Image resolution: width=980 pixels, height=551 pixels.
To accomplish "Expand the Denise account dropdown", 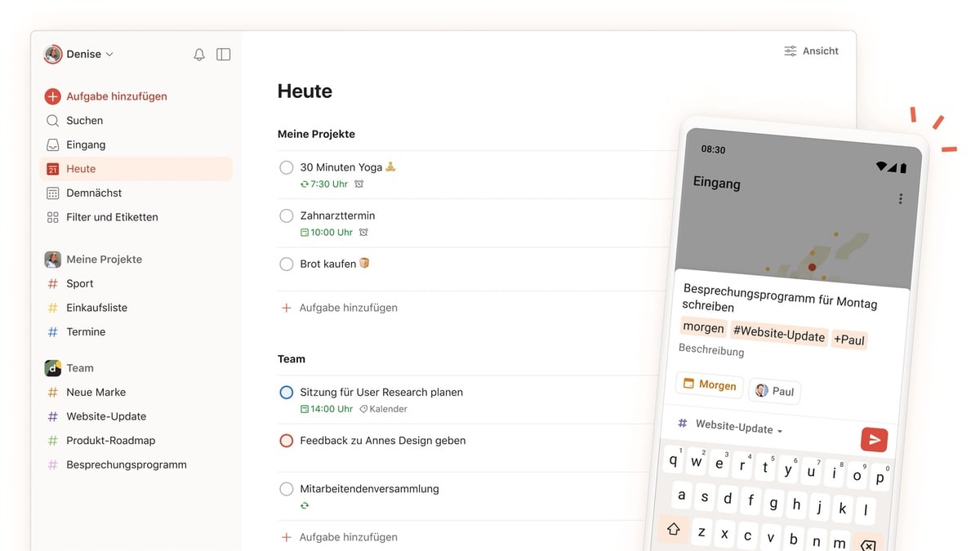I will point(79,55).
